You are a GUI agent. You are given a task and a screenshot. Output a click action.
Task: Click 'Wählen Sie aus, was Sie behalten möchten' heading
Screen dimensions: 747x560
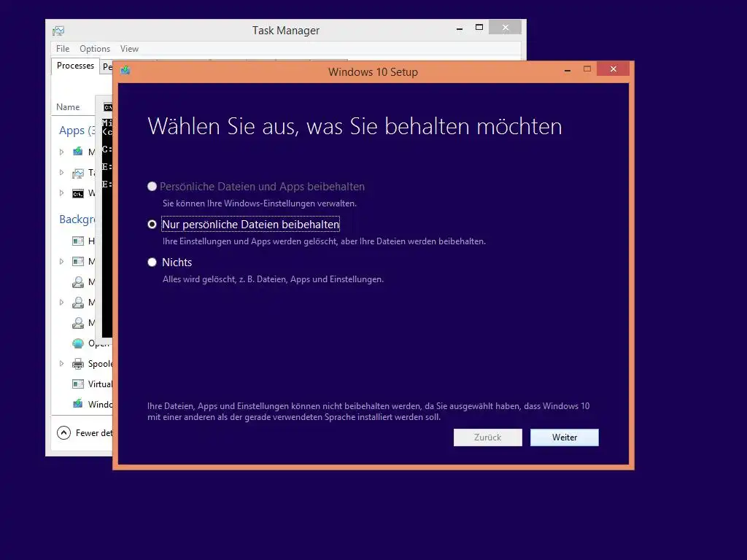pos(355,126)
